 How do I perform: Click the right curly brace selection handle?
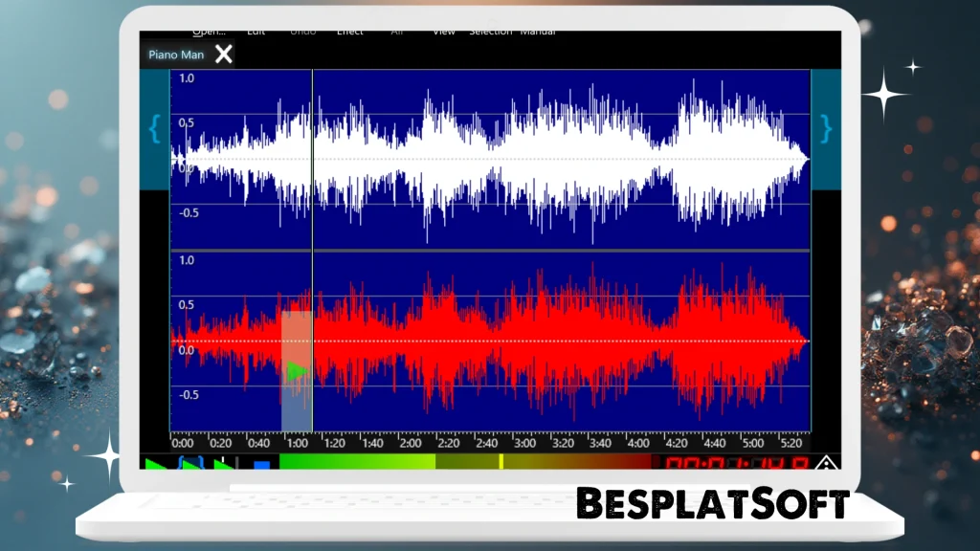click(826, 129)
